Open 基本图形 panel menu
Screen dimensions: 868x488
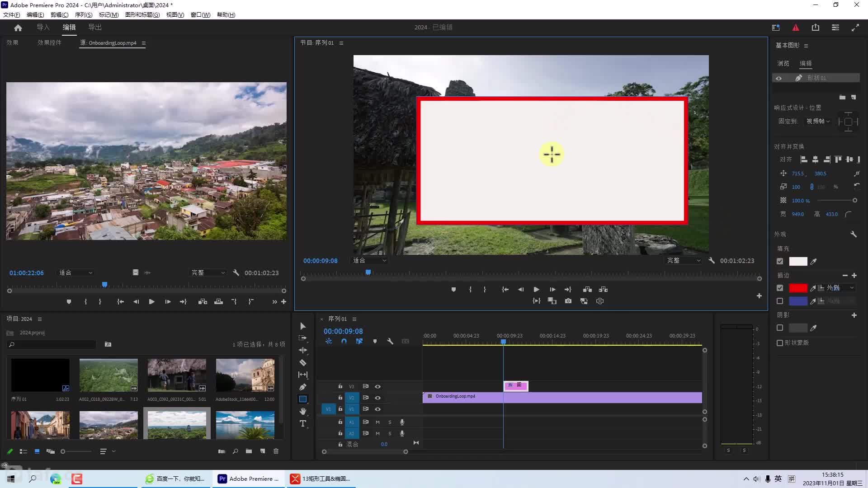(x=806, y=46)
